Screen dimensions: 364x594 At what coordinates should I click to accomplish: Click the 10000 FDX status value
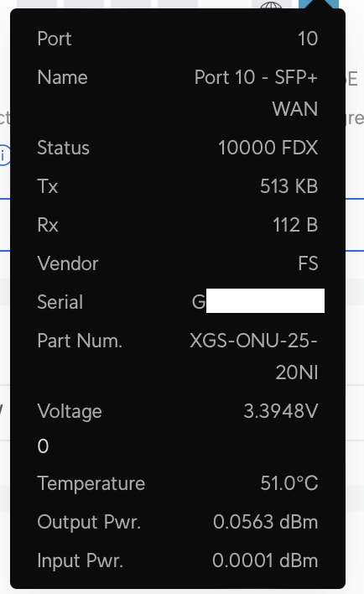[x=268, y=148]
